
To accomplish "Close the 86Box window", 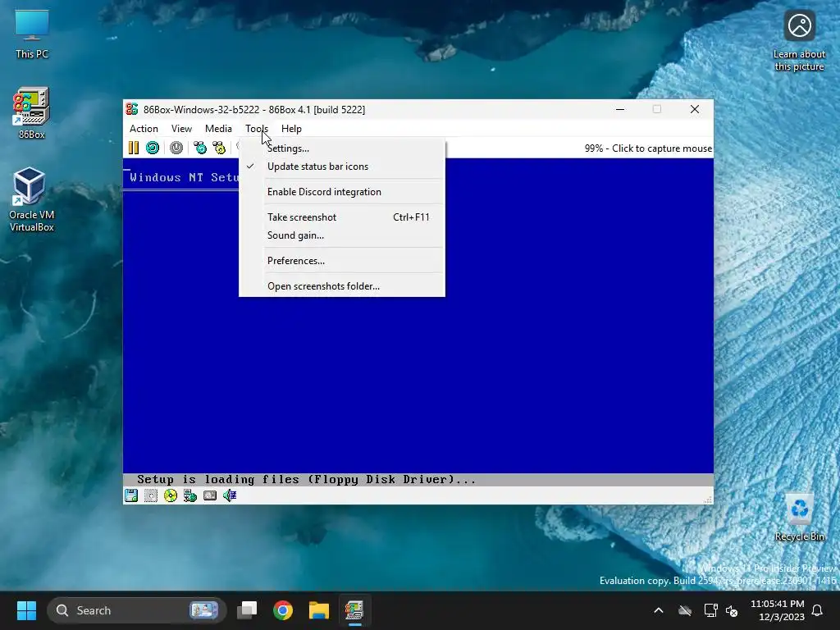I will [x=695, y=109].
